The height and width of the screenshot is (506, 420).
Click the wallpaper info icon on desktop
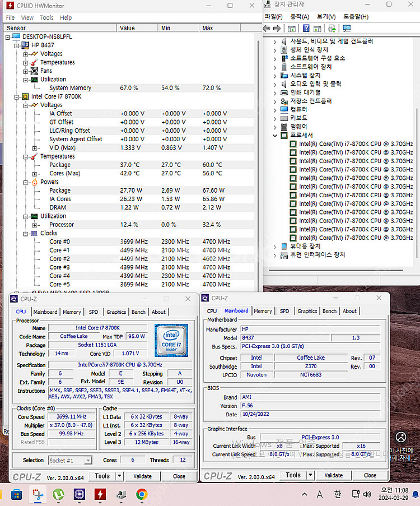click(x=401, y=437)
